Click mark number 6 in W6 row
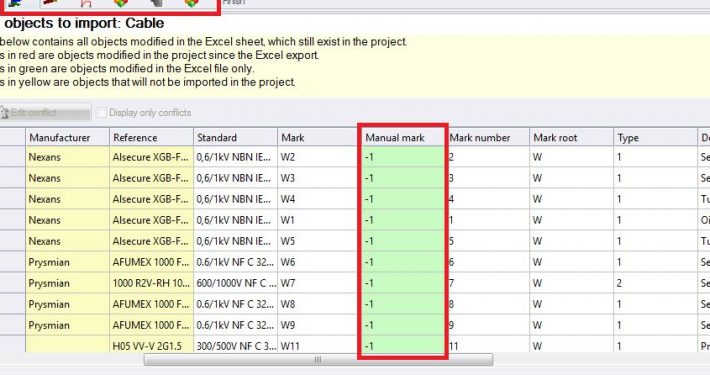710x375 pixels. [x=487, y=262]
